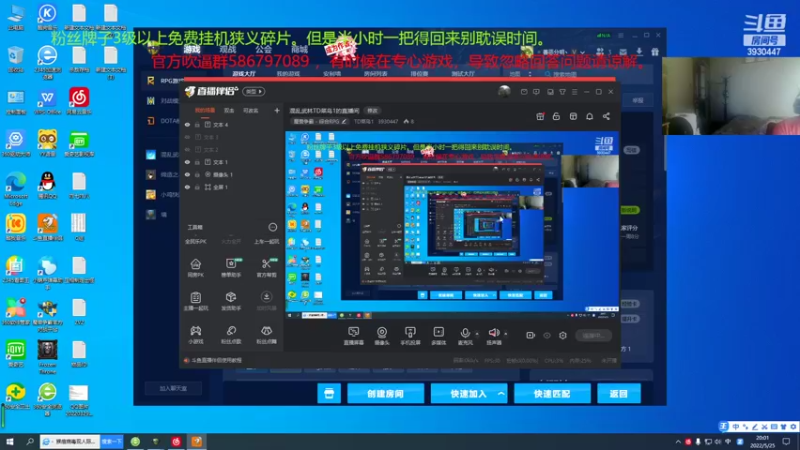Open the 官方帮剪 scissors tool

pos(266,267)
